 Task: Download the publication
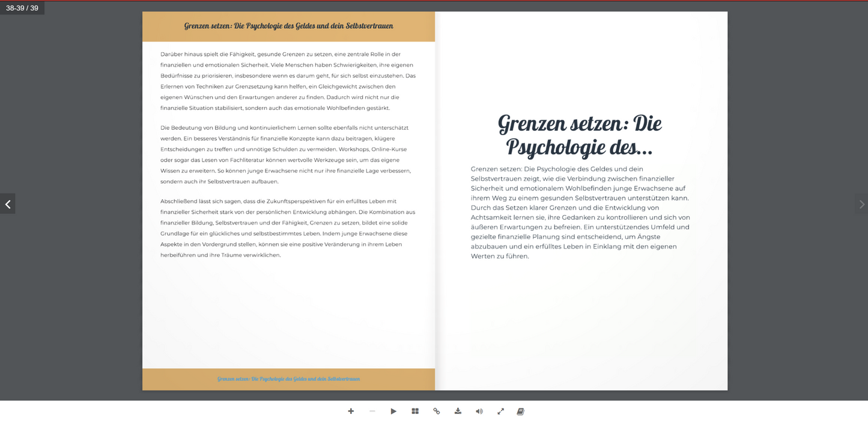pyautogui.click(x=458, y=411)
